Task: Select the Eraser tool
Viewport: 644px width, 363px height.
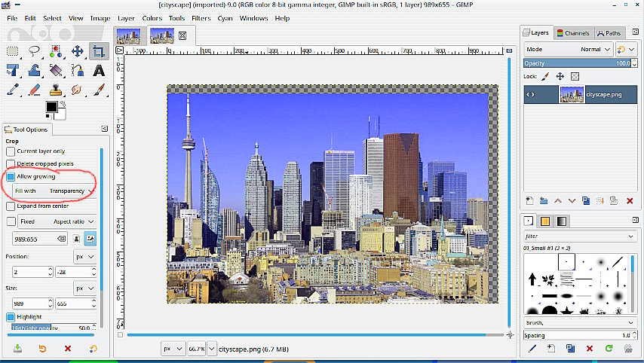Action: point(34,90)
